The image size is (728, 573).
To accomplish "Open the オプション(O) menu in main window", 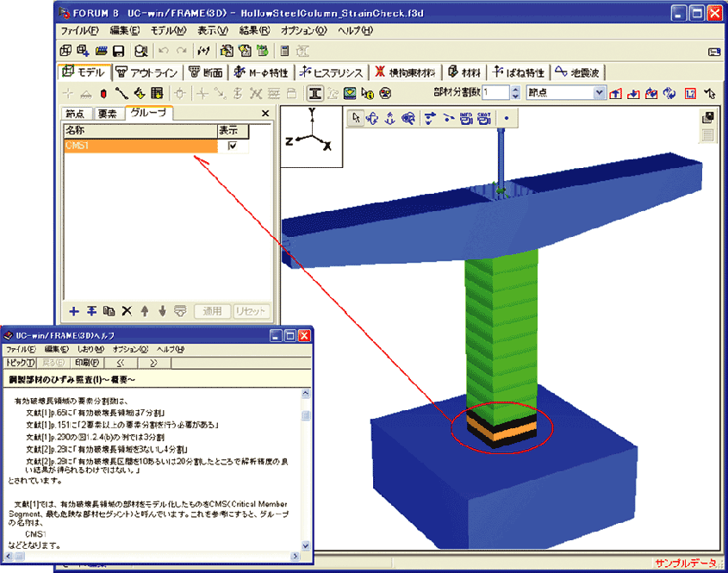I will (x=304, y=31).
